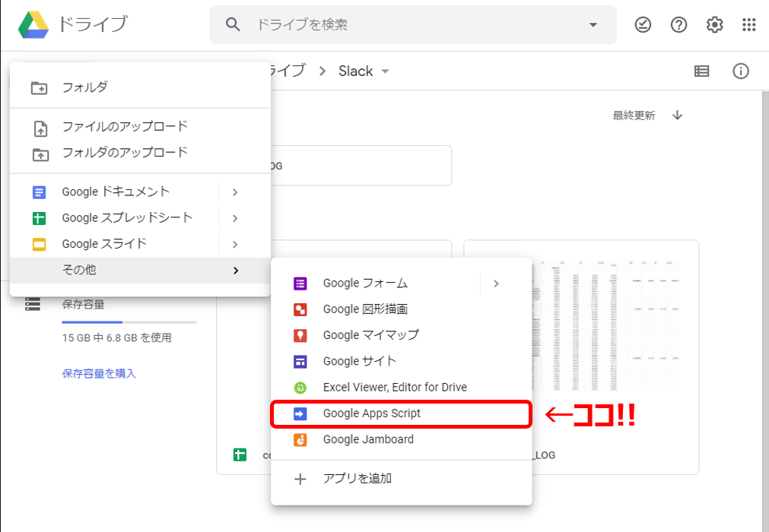Screen dimensions: 769x532
Task: Switch to list layout view icon
Action: coord(702,71)
